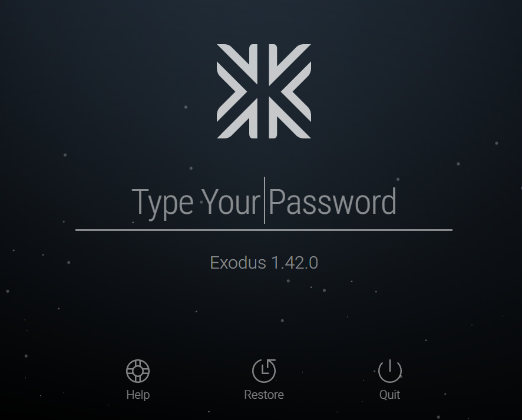This screenshot has height=420, width=522.
Task: Focus the Type Your Password field
Action: [x=264, y=201]
